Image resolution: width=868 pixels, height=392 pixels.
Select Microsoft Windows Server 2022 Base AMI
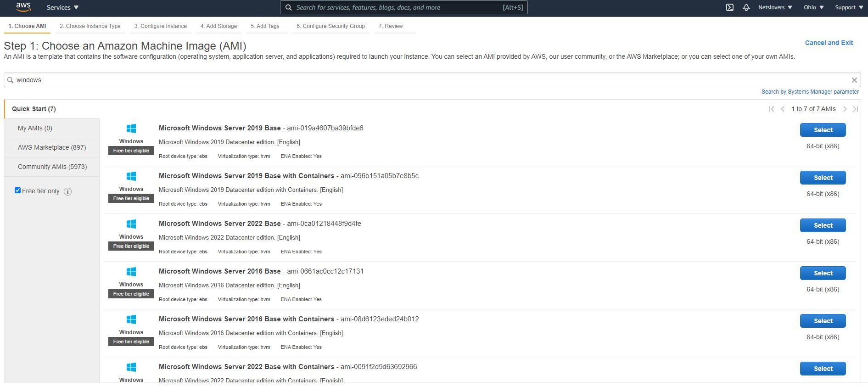click(x=823, y=225)
